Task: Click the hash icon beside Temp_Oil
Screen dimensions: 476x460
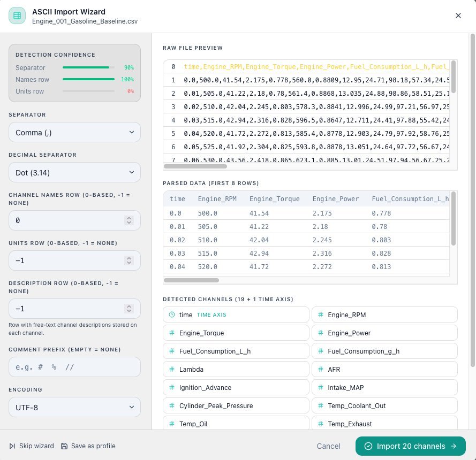Action: coord(172,424)
